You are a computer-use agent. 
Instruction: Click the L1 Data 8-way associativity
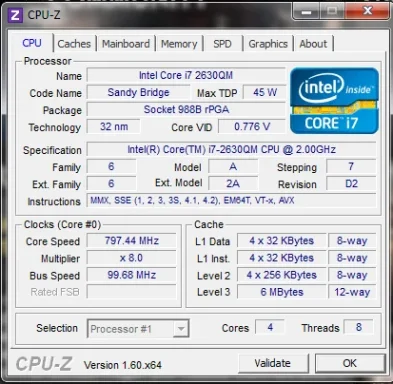pos(352,241)
